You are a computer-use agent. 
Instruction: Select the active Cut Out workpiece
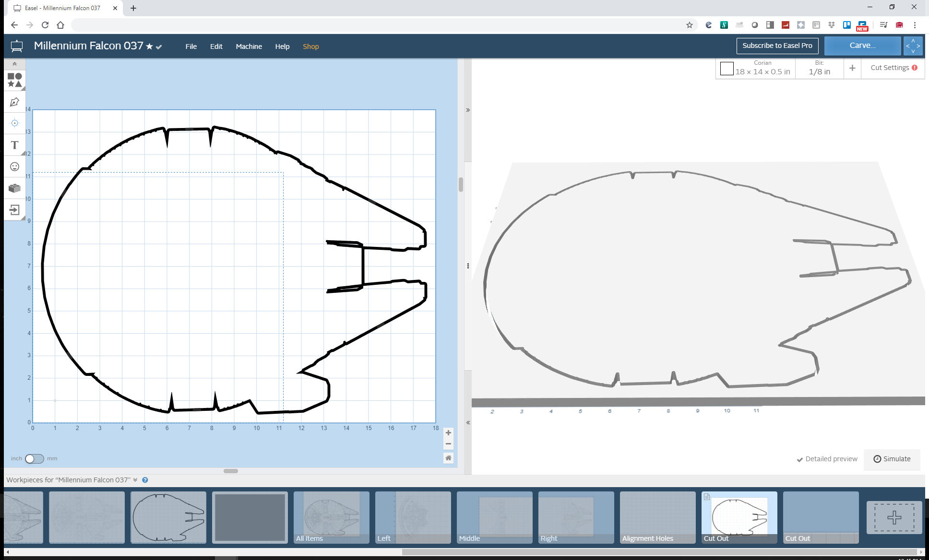pos(739,517)
